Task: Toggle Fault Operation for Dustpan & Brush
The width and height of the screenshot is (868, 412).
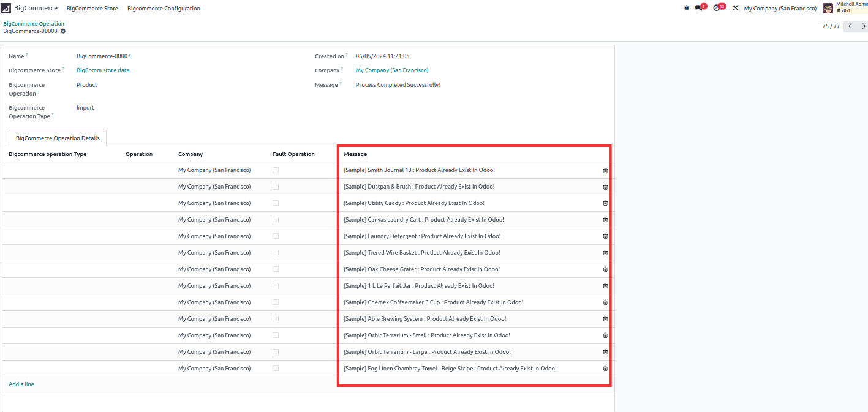Action: tap(276, 187)
